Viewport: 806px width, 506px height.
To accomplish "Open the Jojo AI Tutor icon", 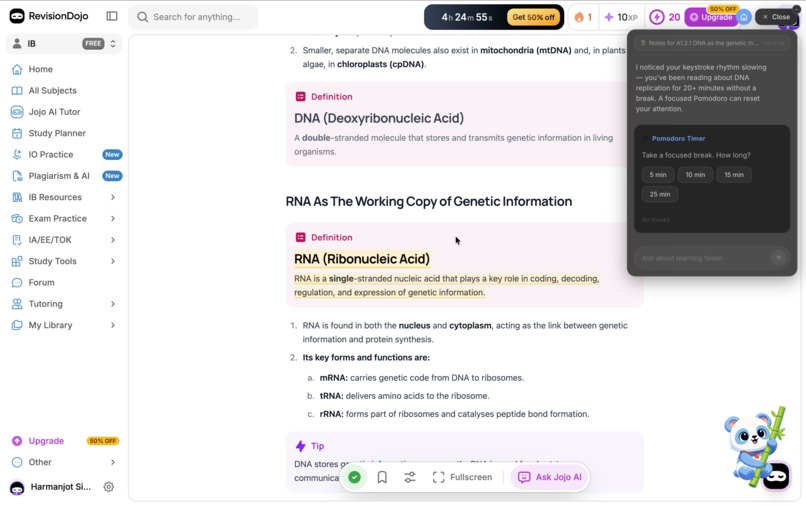I will point(17,112).
